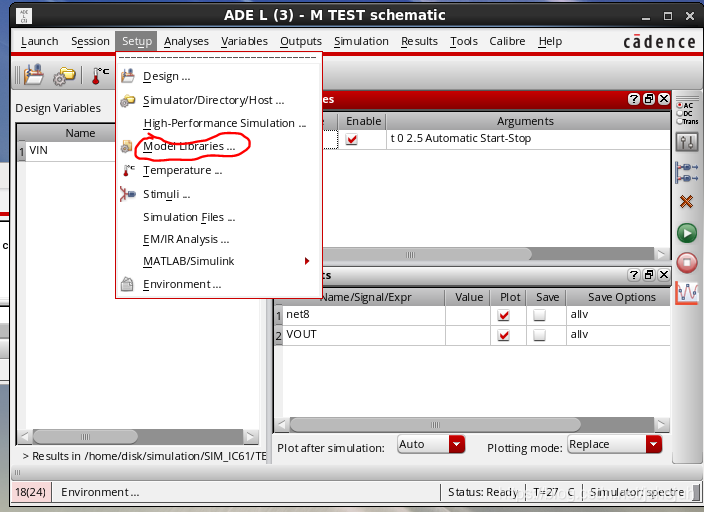Image resolution: width=704 pixels, height=512 pixels.
Task: Click allv save option for net8
Action: (579, 314)
